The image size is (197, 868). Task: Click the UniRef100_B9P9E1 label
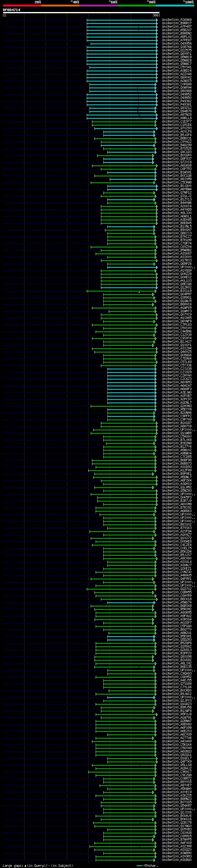(x=177, y=474)
